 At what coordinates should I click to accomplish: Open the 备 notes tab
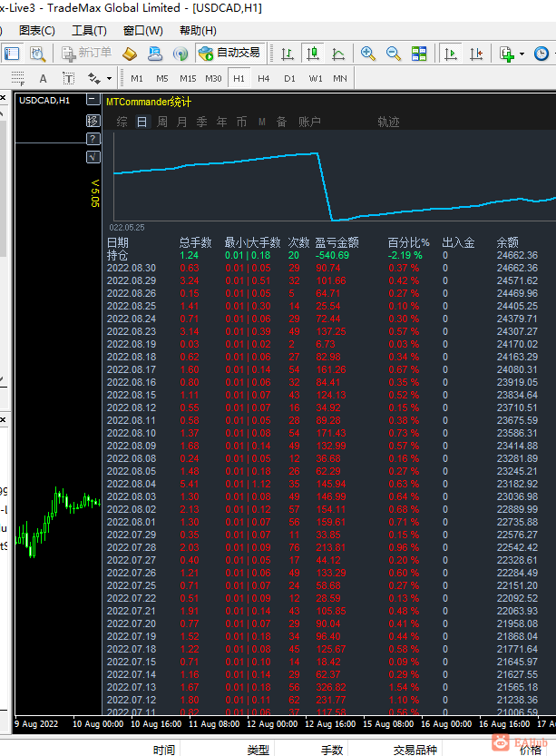(x=281, y=122)
